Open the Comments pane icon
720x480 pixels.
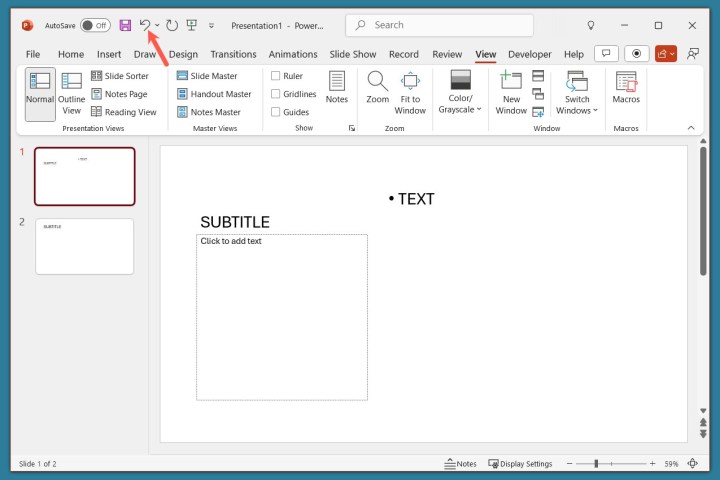(606, 54)
